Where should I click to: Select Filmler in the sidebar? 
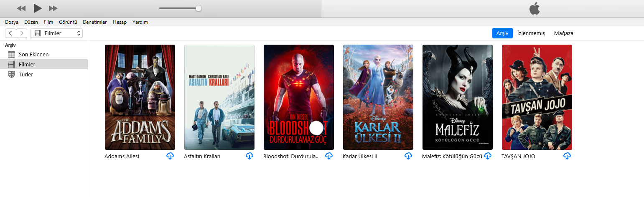click(x=44, y=64)
